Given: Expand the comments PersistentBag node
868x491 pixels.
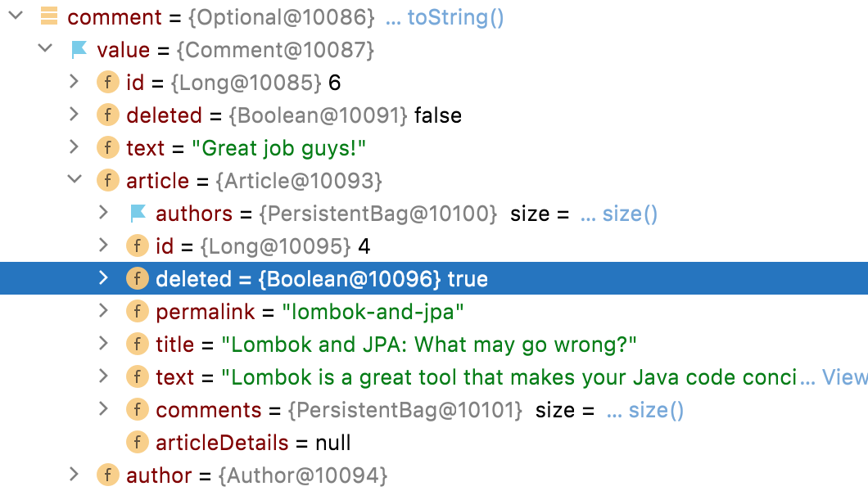Looking at the screenshot, I should [x=103, y=409].
